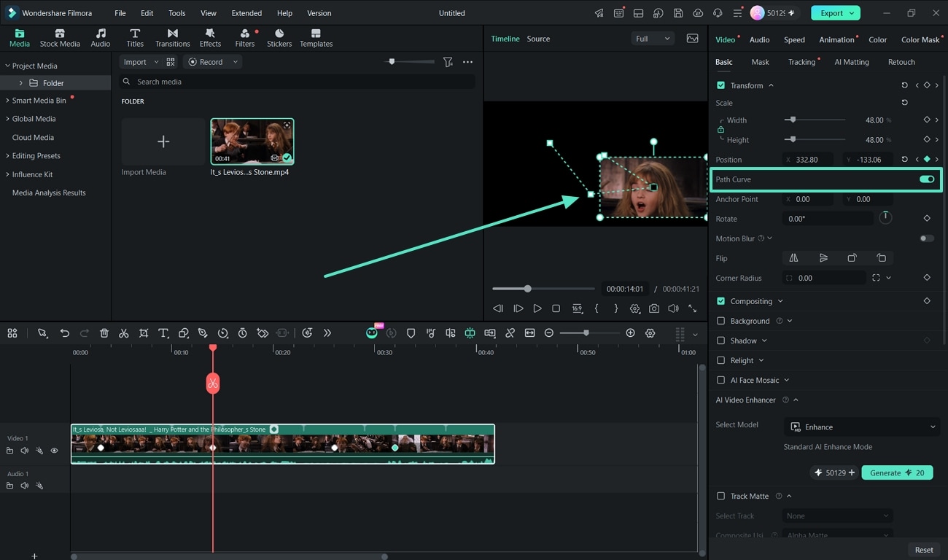The width and height of the screenshot is (948, 560).
Task: Enable the Shadow checkbox
Action: (x=721, y=341)
